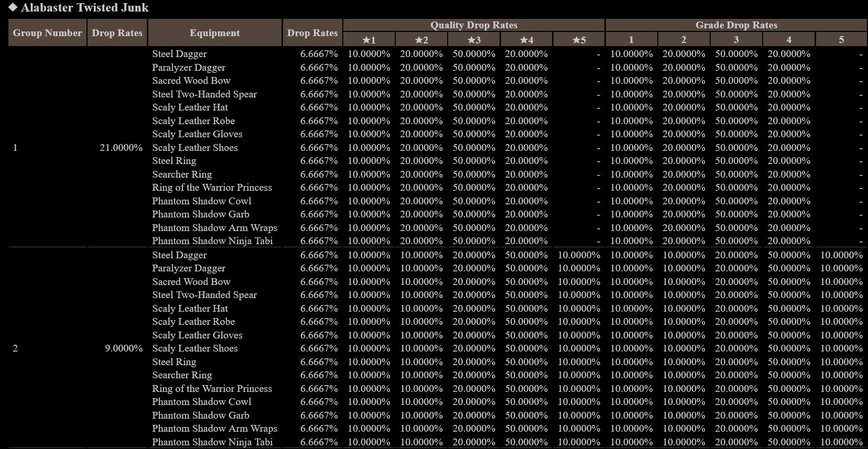Click "Phantom Shadow Arm Wraps" in group 2
Image resolution: width=868 pixels, height=449 pixels.
pos(214,429)
